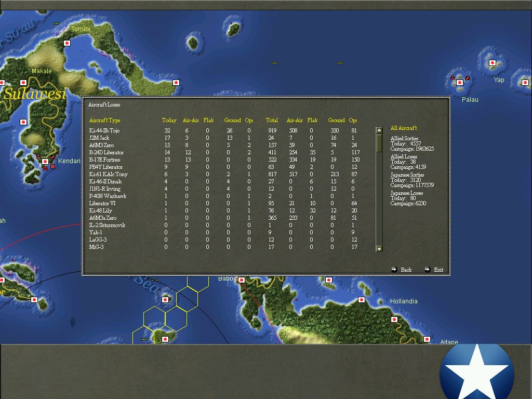The width and height of the screenshot is (532, 399).
Task: Click the Sulawesi map label
Action: pos(35,94)
